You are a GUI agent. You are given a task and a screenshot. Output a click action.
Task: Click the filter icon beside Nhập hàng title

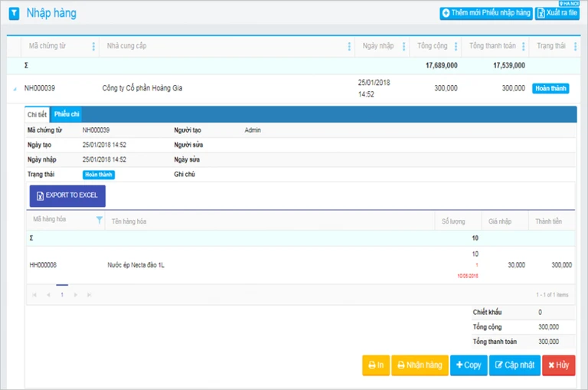14,14
